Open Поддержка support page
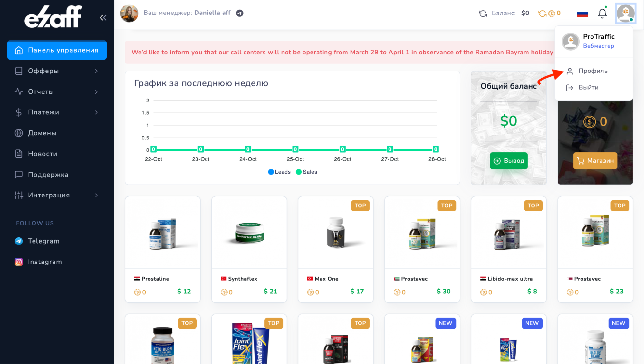This screenshot has width=644, height=364. [57, 175]
